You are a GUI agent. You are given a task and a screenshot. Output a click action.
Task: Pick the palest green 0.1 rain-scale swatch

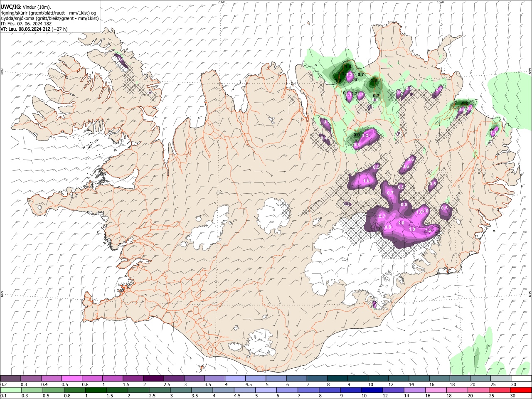coord(11,390)
